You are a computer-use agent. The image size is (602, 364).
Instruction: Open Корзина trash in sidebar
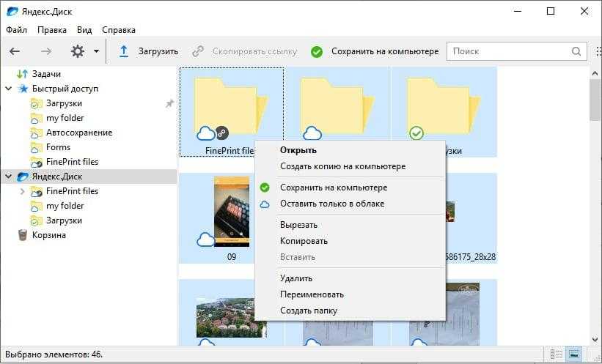point(48,235)
